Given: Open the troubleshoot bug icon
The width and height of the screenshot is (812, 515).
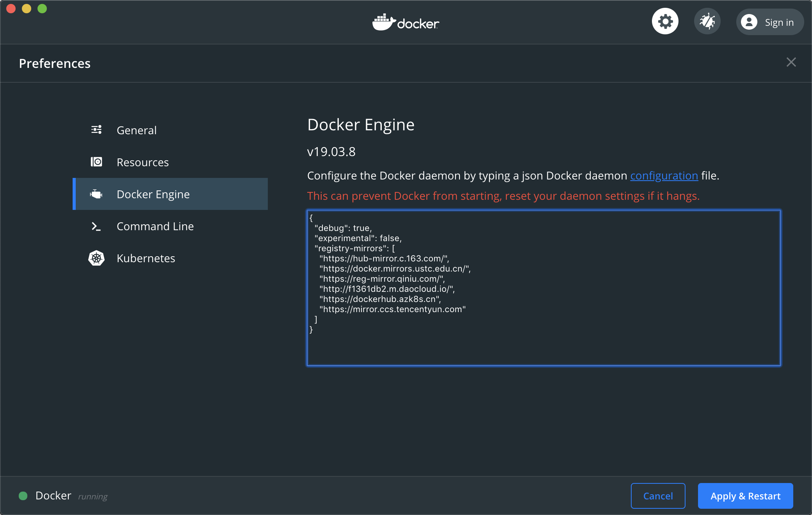Looking at the screenshot, I should click(707, 21).
